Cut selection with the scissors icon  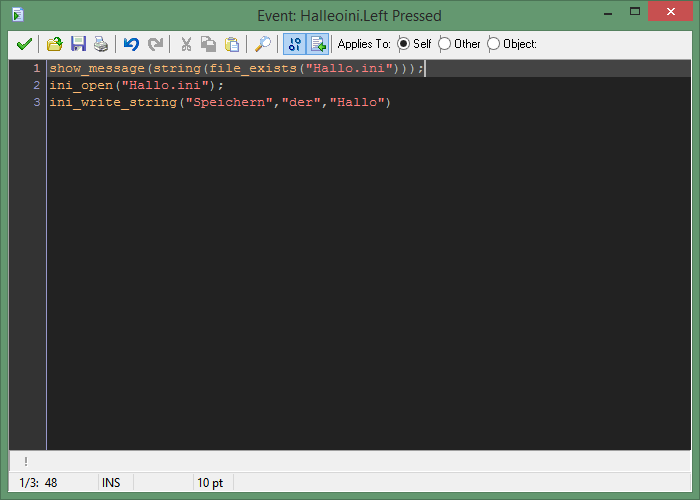(186, 44)
